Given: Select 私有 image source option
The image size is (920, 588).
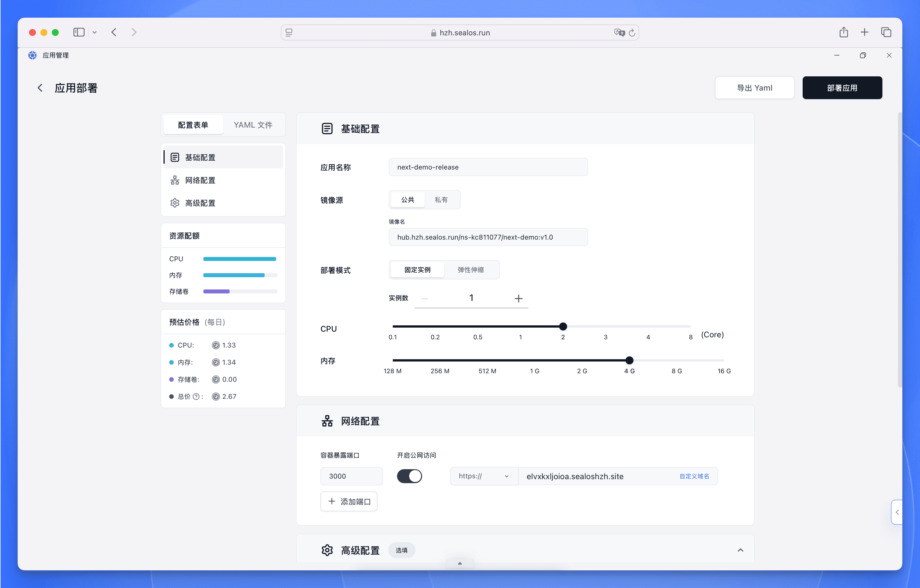Looking at the screenshot, I should pyautogui.click(x=441, y=200).
